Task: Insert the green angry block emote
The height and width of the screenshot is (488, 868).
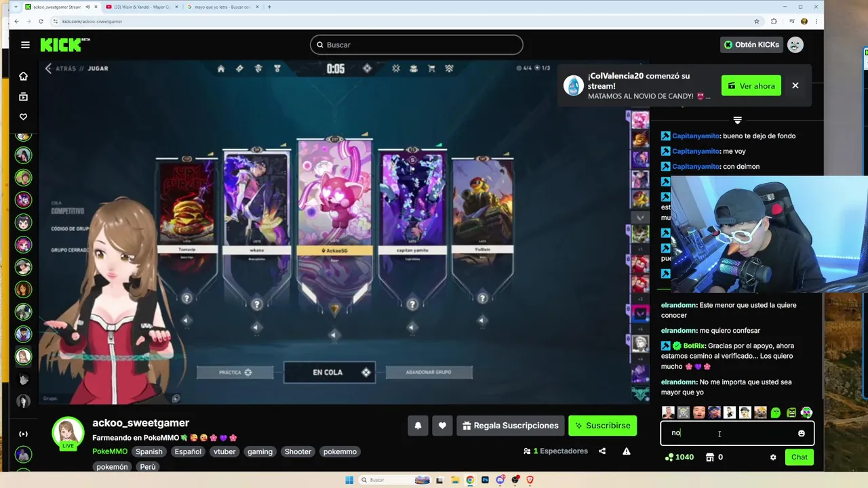Action: pyautogui.click(x=791, y=412)
